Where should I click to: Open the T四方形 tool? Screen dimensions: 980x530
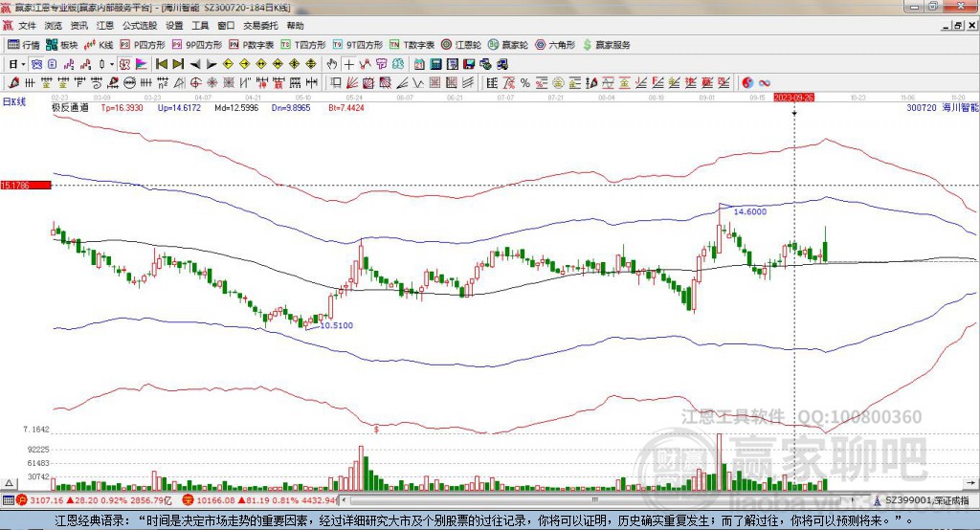[303, 45]
